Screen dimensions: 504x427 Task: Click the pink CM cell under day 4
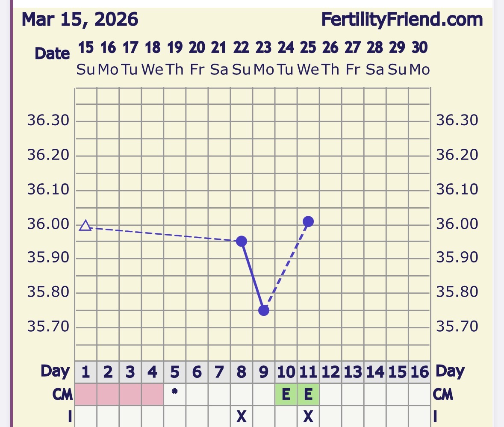point(152,394)
